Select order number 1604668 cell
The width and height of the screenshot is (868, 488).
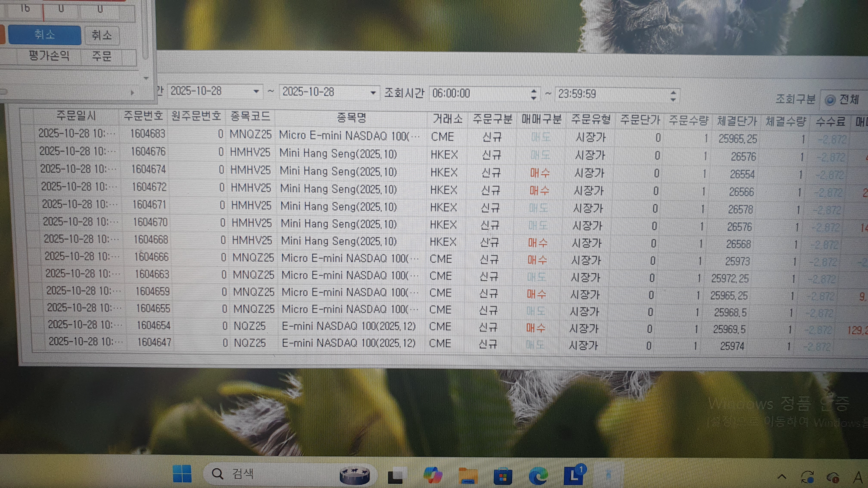tap(151, 239)
